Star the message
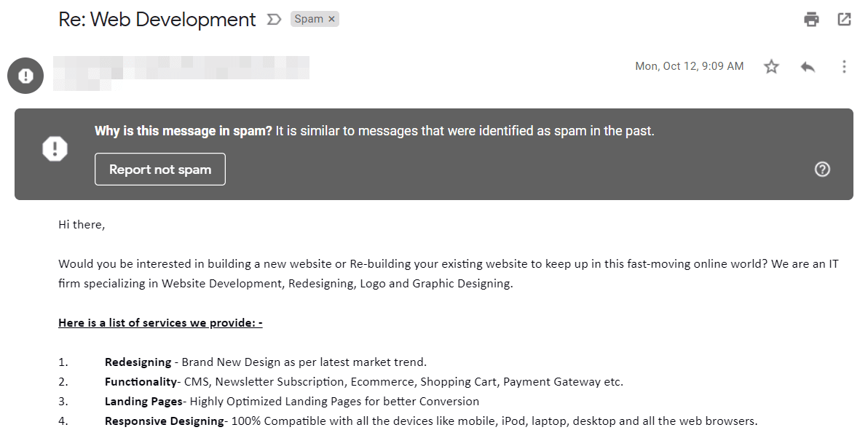This screenshot has height=438, width=868. tap(771, 66)
